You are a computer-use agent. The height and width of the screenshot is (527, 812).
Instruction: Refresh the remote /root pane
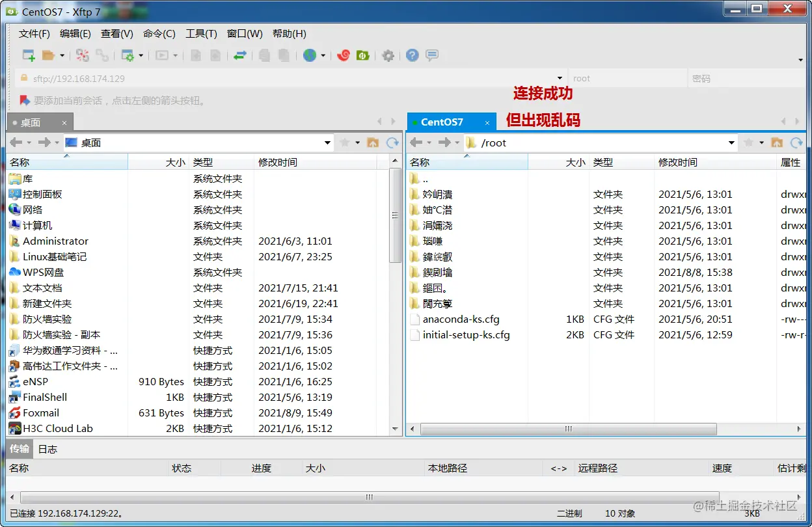pyautogui.click(x=796, y=142)
